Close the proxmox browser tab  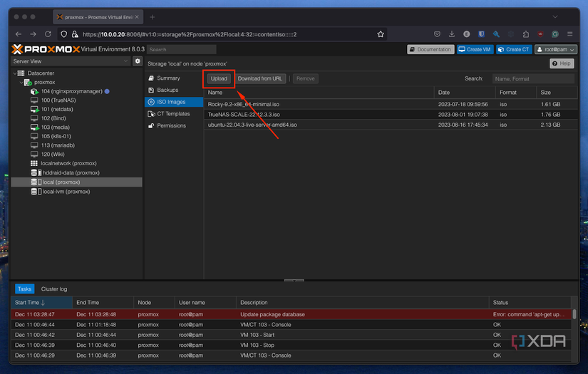pos(137,17)
